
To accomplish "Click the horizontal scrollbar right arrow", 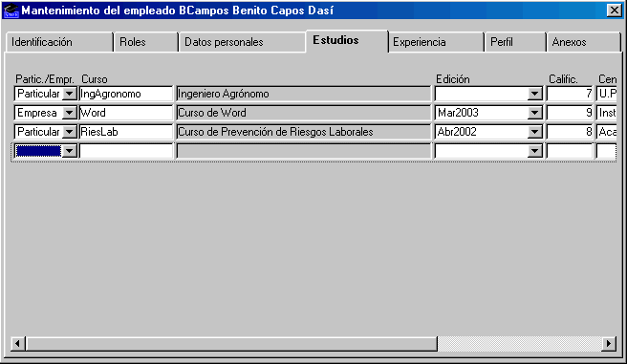I will (609, 343).
